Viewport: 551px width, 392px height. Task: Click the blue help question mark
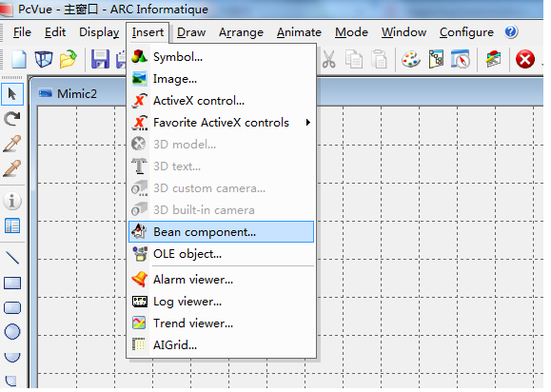click(x=511, y=32)
